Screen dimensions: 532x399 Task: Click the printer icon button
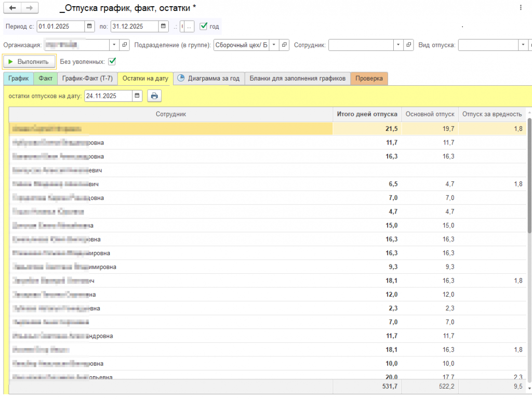tap(154, 96)
